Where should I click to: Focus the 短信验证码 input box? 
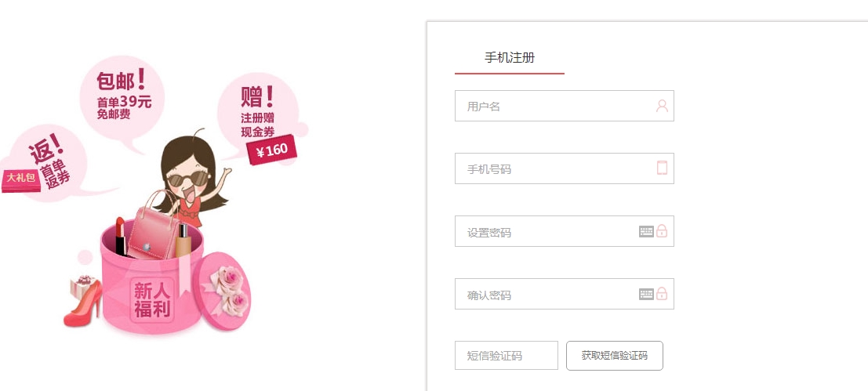click(x=506, y=355)
